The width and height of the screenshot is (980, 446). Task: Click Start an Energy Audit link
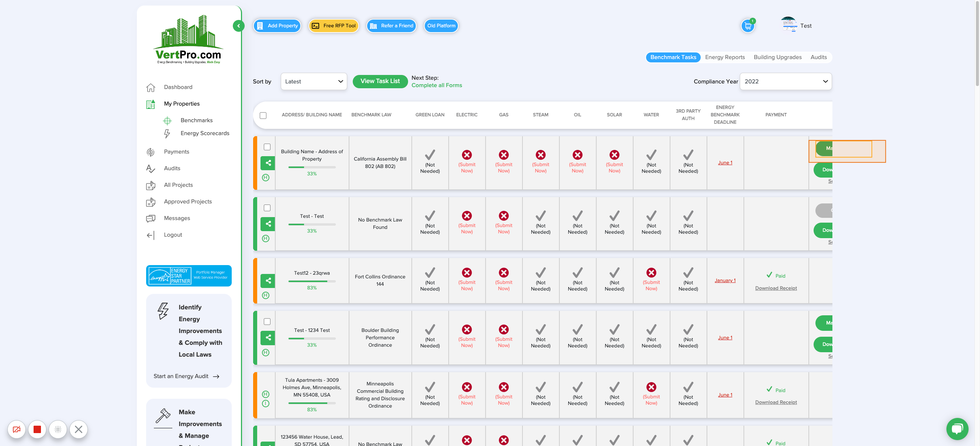coord(186,376)
